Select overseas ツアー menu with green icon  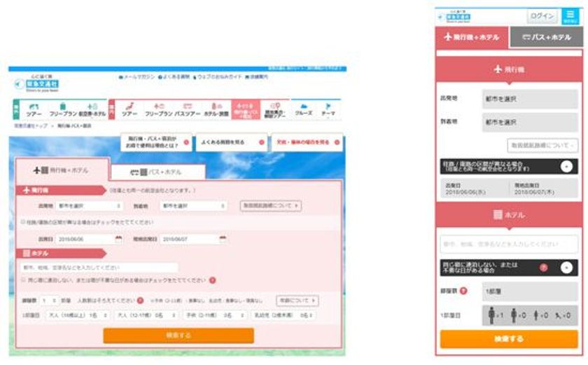[34, 109]
